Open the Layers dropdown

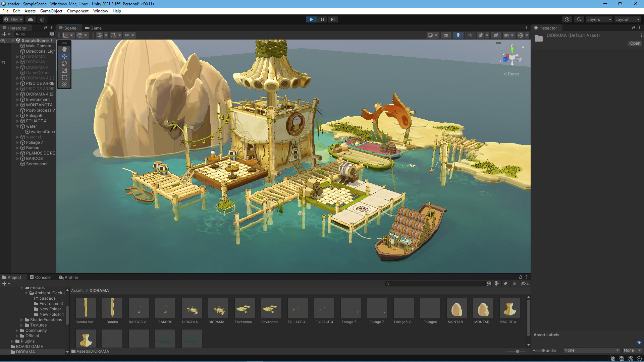click(x=599, y=19)
